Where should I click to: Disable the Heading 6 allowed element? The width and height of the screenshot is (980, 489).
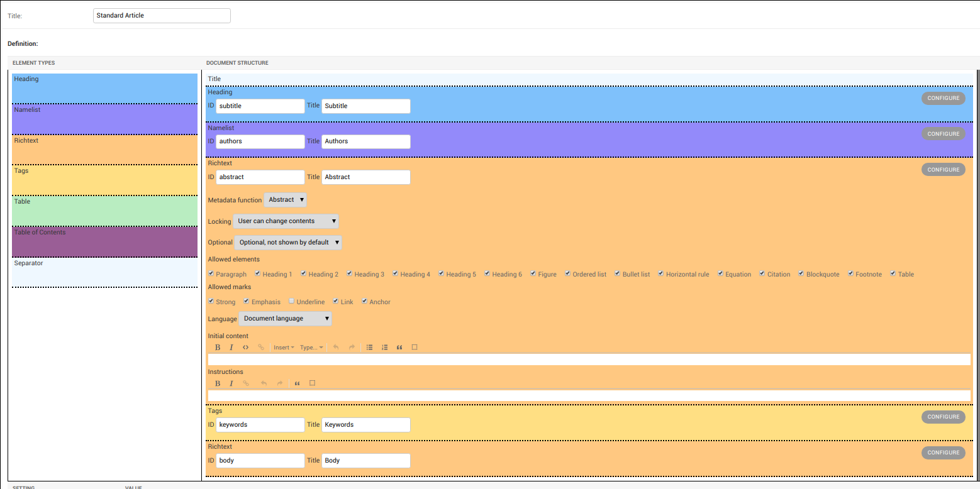487,273
